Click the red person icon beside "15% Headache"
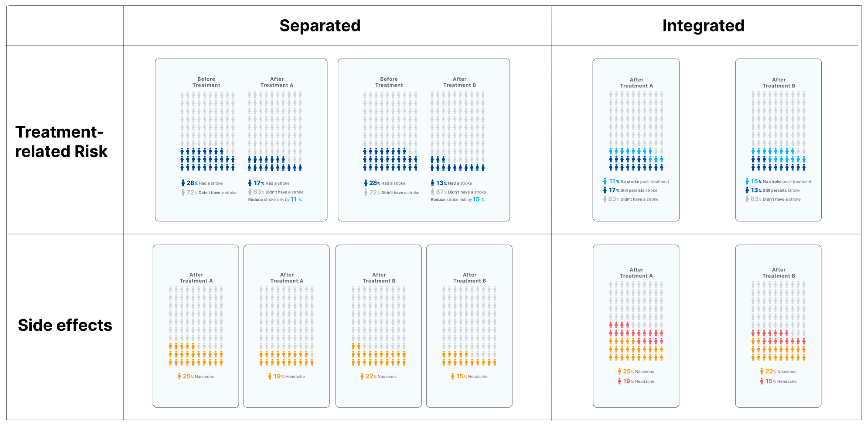 [762, 381]
